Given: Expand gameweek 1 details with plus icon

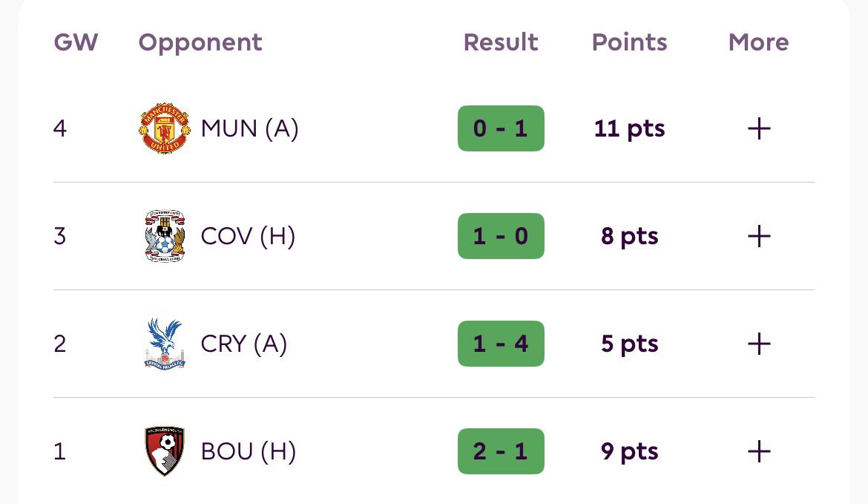Looking at the screenshot, I should pos(759,451).
